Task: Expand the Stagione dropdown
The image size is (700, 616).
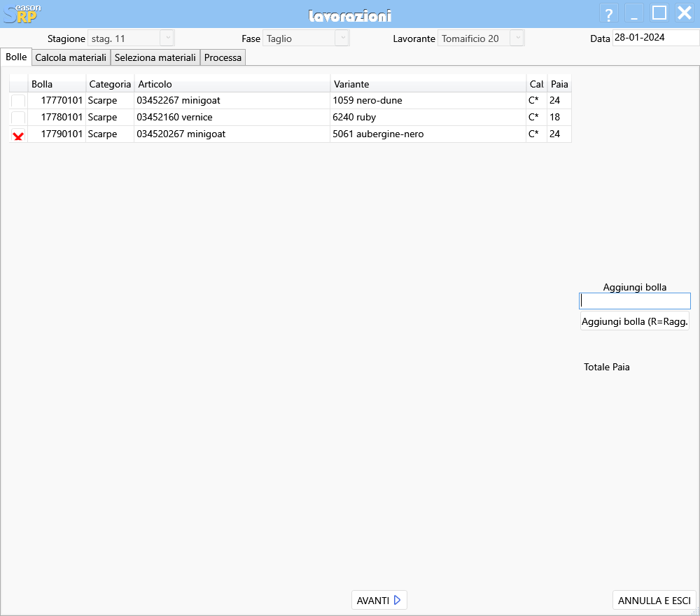Action: [x=167, y=38]
